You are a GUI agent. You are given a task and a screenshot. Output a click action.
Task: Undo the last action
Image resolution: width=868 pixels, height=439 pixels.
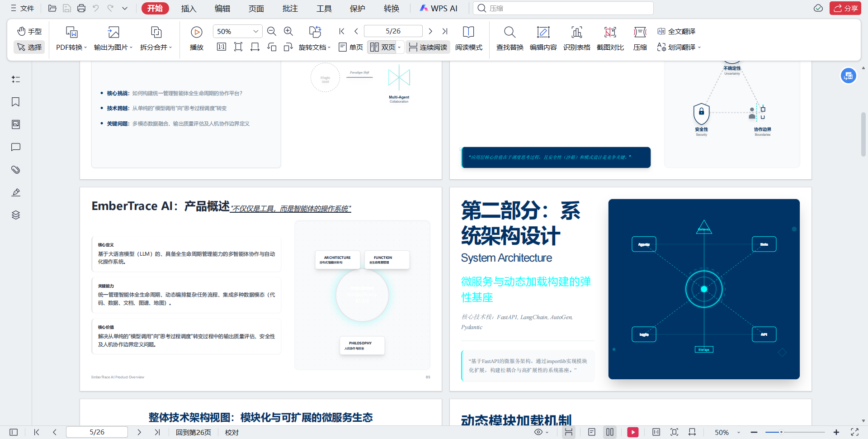96,8
